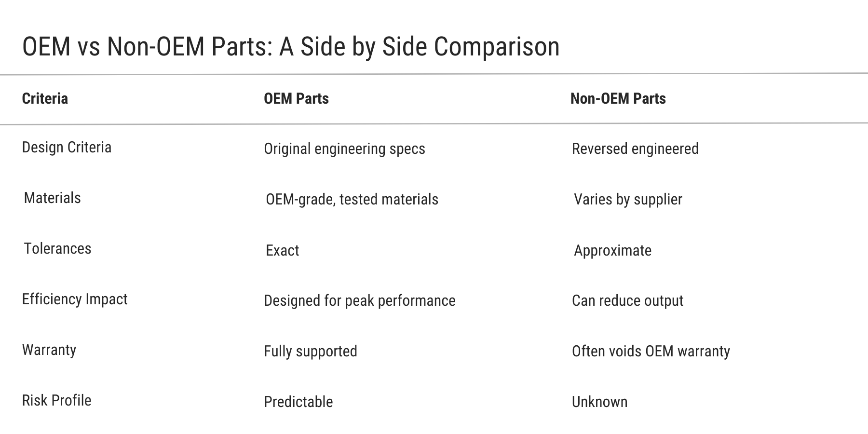Select the Approximate tolerance cell
The image size is (868, 434).
612,251
